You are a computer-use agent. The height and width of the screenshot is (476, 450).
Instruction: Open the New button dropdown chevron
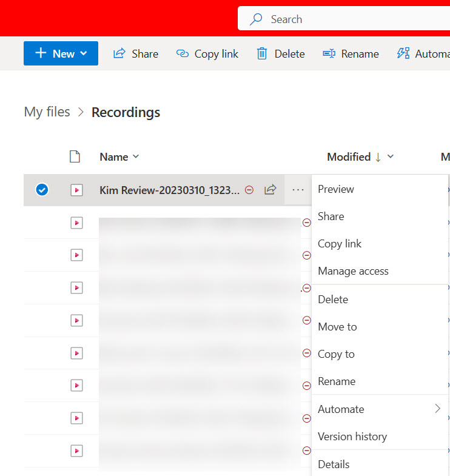[84, 53]
